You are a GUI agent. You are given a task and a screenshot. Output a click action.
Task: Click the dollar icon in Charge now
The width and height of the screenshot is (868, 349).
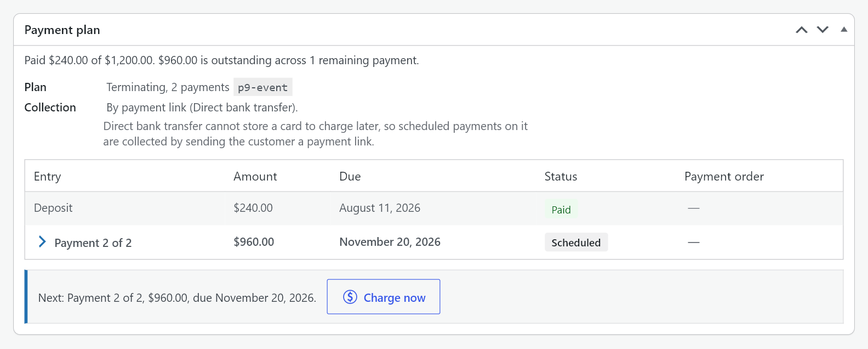point(350,297)
